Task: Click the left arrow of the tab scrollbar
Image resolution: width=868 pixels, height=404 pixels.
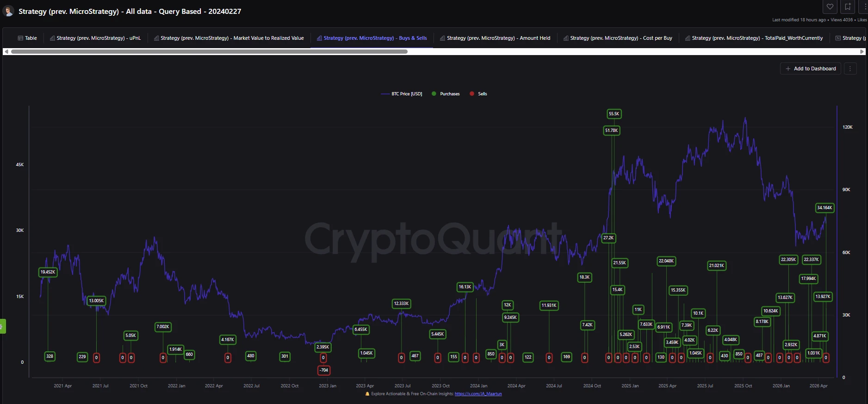Action: 6,51
